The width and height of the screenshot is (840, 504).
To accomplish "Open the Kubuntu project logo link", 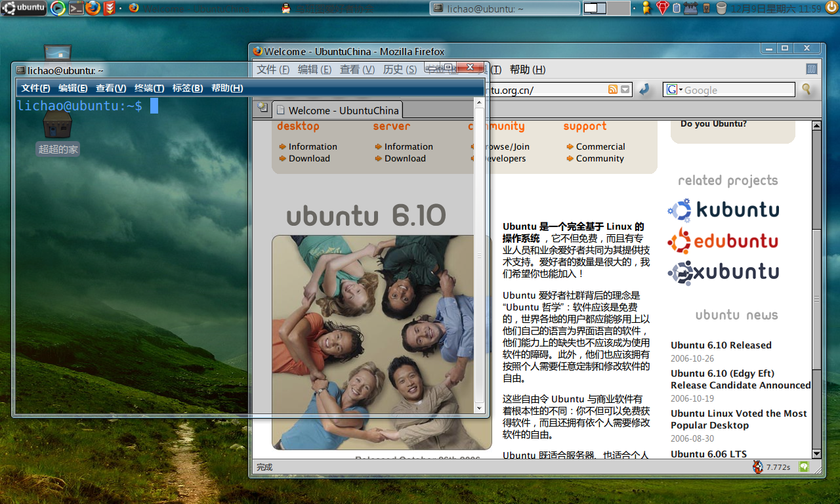I will point(723,210).
